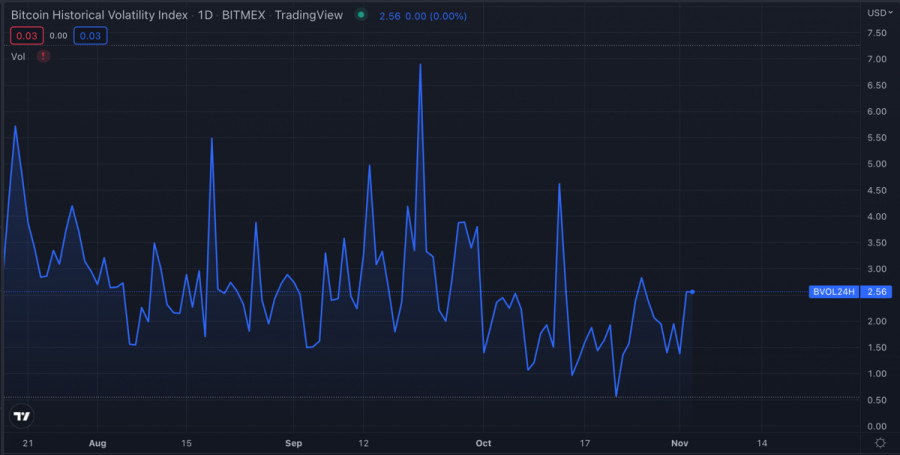Click the 2.56 current value badge
This screenshot has height=455, width=900.
pyautogui.click(x=876, y=292)
